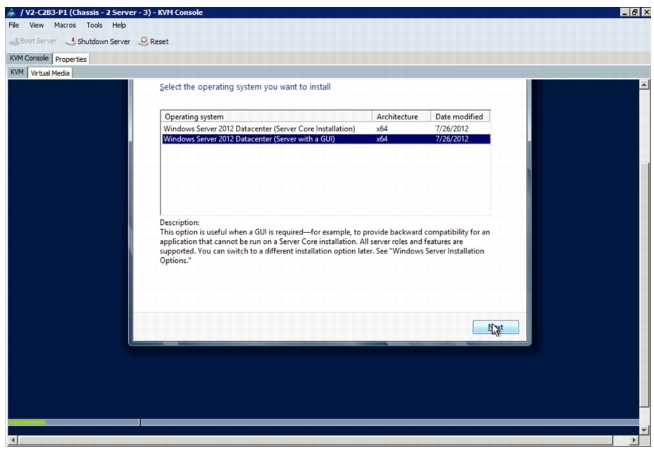Viewport: 654px width, 451px height.
Task: Open the Macros menu
Action: pos(65,25)
